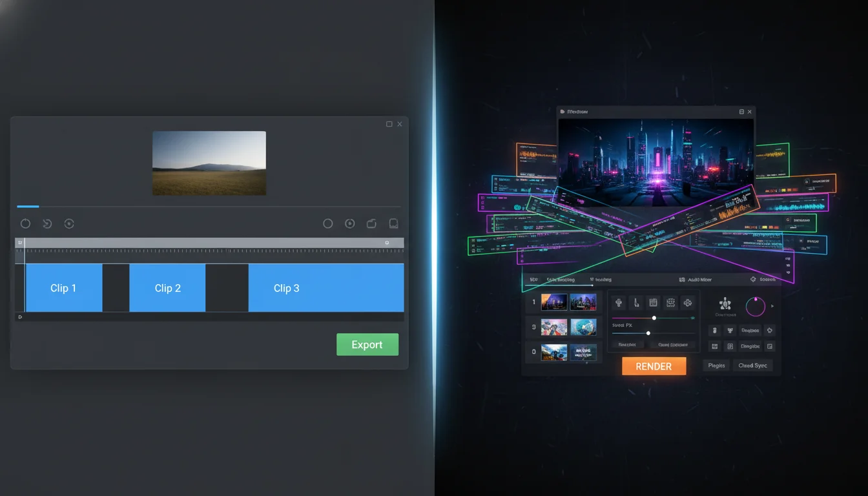Click the flower-shaped icon in the effects row
Viewport: 868px width, 496px height.
point(688,302)
